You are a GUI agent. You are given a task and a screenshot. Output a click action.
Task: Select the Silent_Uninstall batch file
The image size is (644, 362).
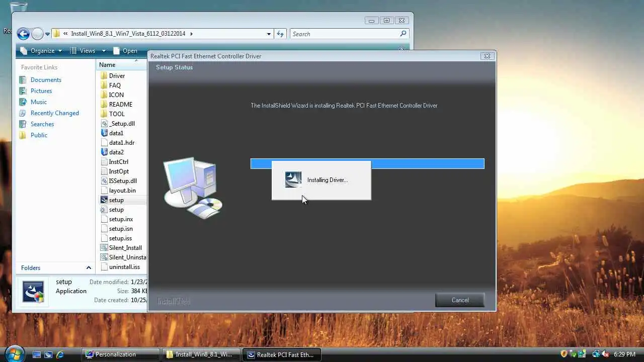pyautogui.click(x=123, y=257)
